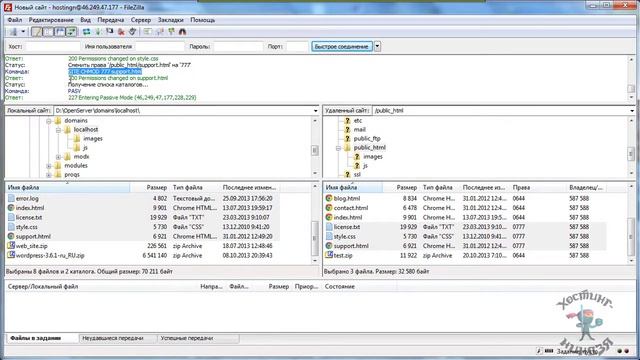Select the etc folder icon in the remote tree
The image size is (640, 360).
[347, 121]
